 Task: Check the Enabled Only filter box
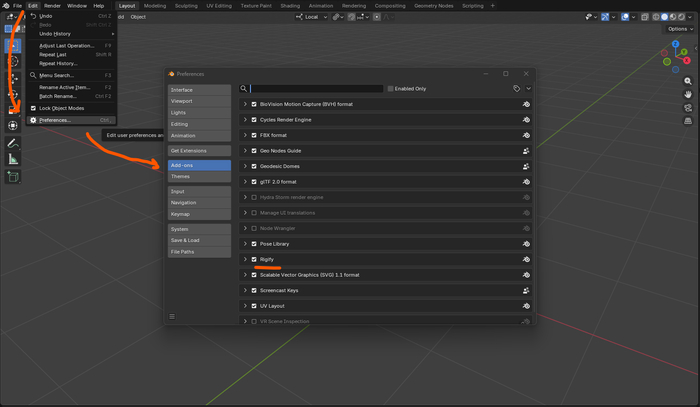390,88
